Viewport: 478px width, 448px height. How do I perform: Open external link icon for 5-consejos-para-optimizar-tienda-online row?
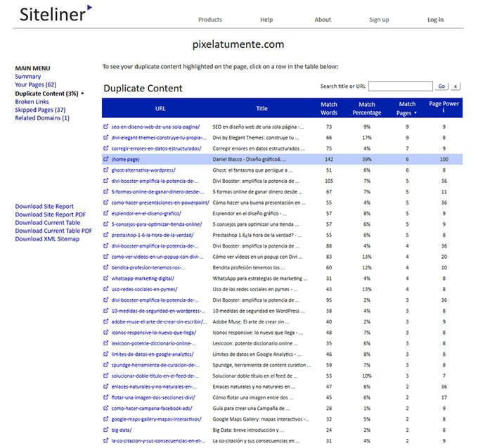pos(105,224)
